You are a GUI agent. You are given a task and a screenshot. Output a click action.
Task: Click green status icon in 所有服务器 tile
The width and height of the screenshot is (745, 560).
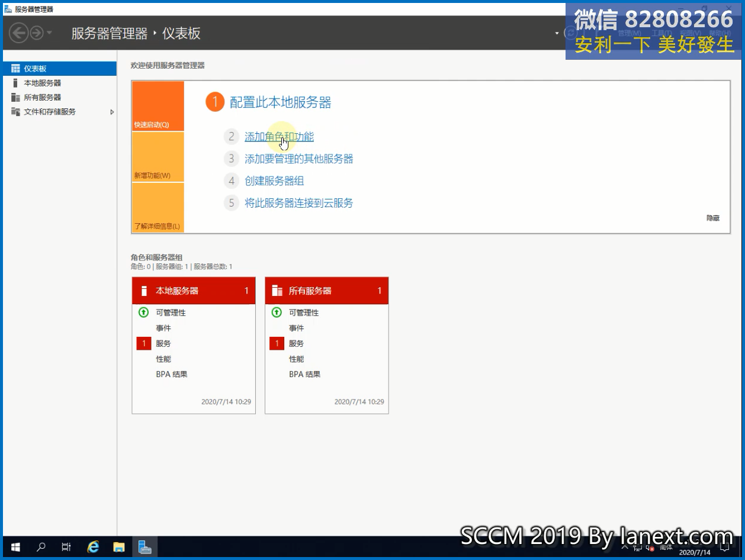click(x=277, y=312)
